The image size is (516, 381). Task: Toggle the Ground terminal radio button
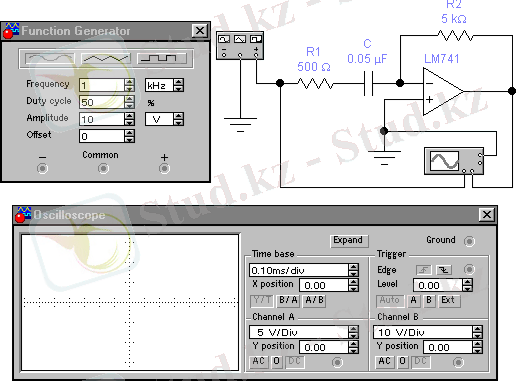pos(469,241)
